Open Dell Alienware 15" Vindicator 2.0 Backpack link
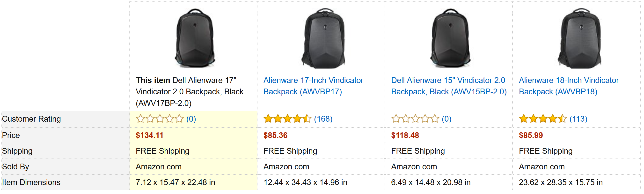This screenshot has height=194, width=644. [449, 86]
